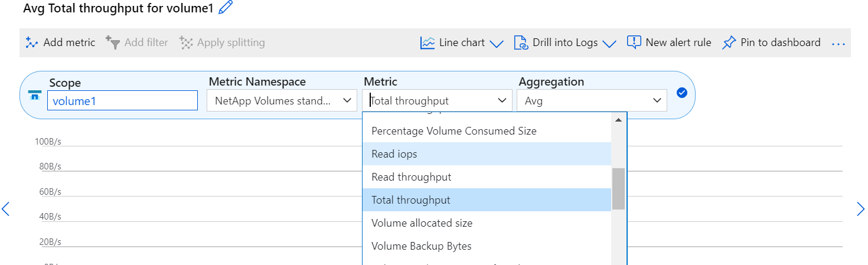
Task: Go to next chart with right arrow
Action: pos(860,208)
